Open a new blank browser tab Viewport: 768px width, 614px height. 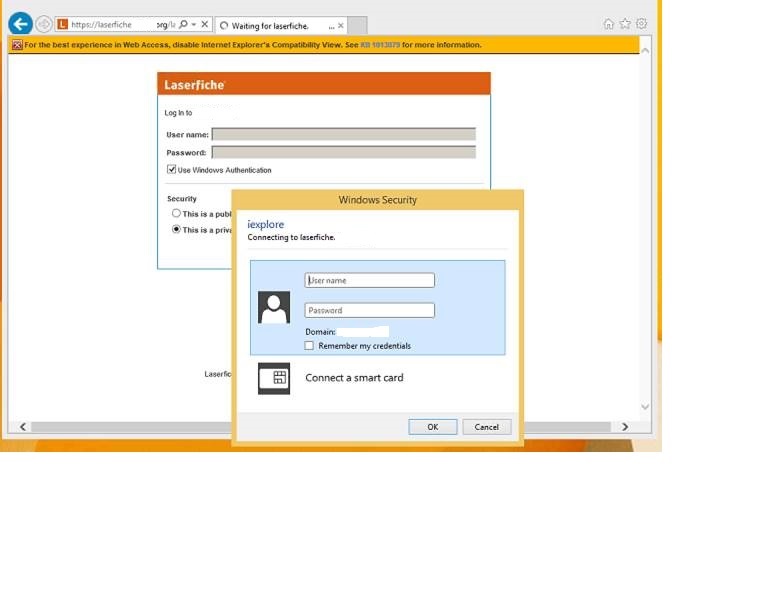(358, 25)
